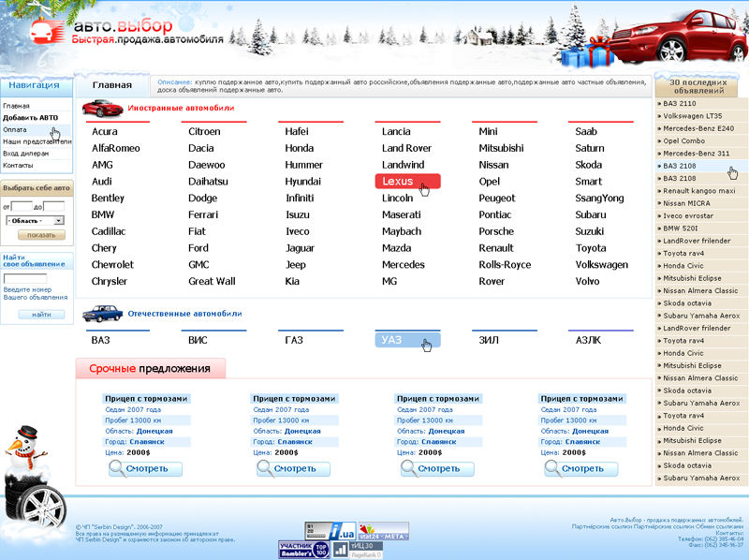Click the '30 последних объявлений' panel header
The width and height of the screenshot is (749, 560).
(x=698, y=86)
